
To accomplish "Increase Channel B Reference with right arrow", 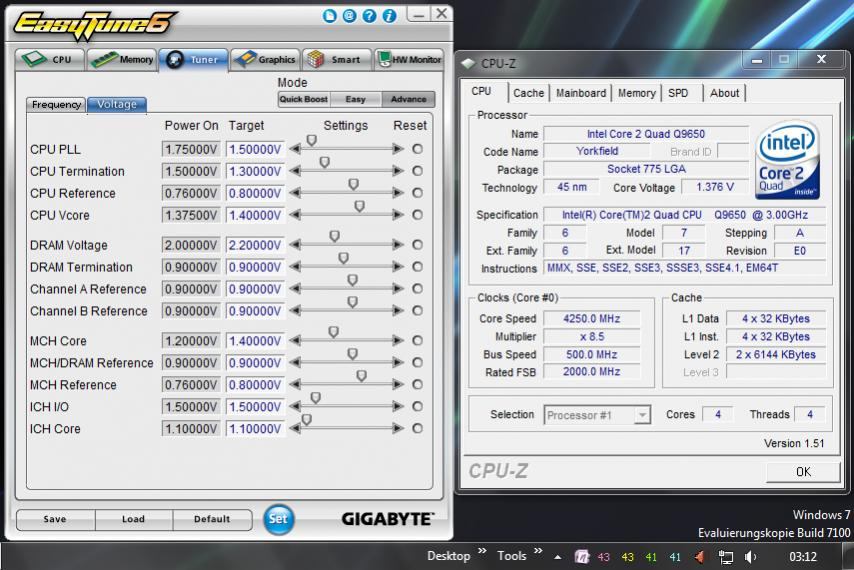I will (398, 311).
